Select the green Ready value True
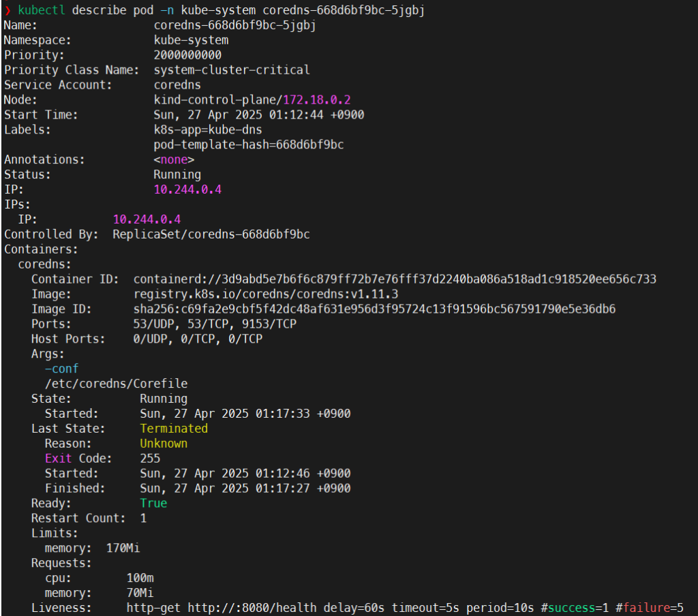Image resolution: width=698 pixels, height=616 pixels. pyautogui.click(x=153, y=504)
